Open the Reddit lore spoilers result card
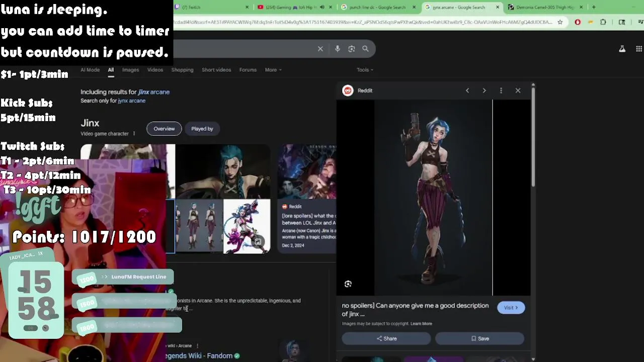Image resolution: width=644 pixels, height=362 pixels. (307, 199)
